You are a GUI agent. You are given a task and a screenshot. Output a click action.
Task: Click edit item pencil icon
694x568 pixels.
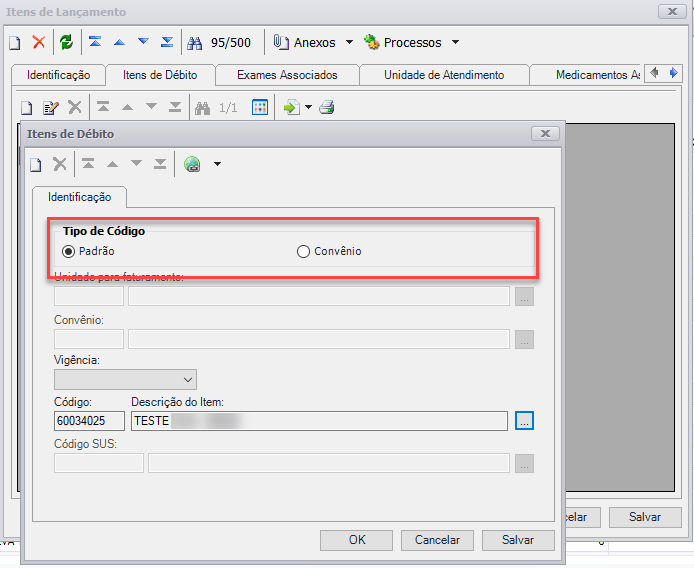[x=50, y=108]
